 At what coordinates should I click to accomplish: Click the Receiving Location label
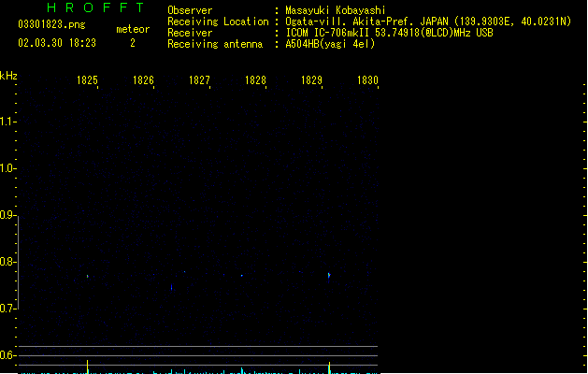(218, 22)
